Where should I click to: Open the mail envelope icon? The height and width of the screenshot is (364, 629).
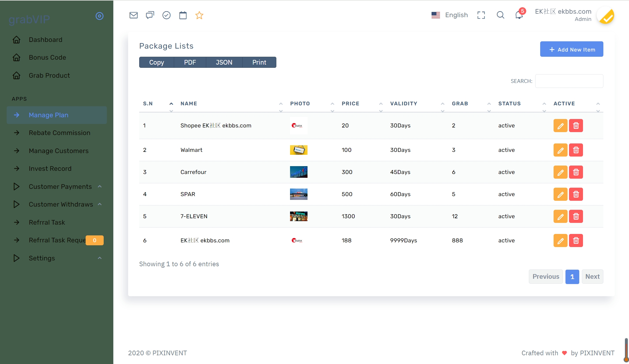click(x=133, y=15)
